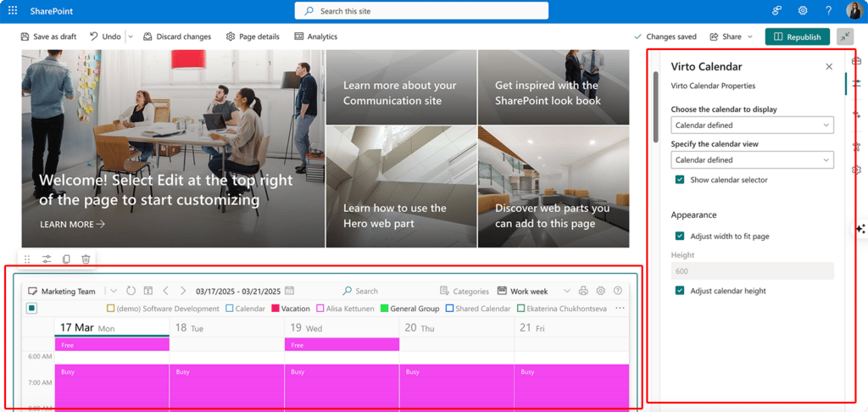
Task: Collapse the page with the shrink arrows button
Action: coord(845,36)
